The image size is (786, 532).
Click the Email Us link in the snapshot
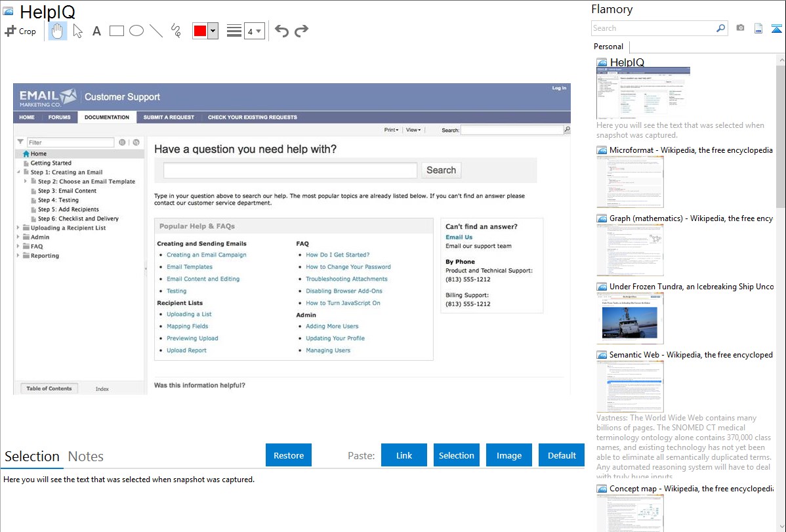point(459,237)
